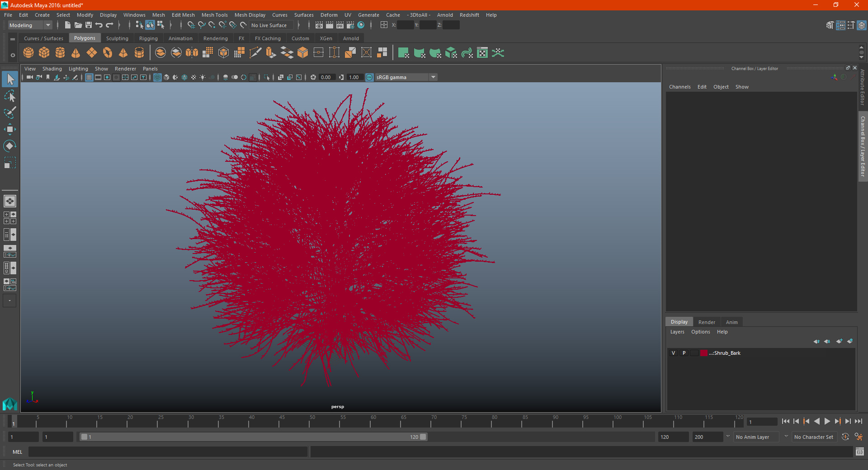Redo the last action
The image size is (868, 470).
click(x=110, y=25)
